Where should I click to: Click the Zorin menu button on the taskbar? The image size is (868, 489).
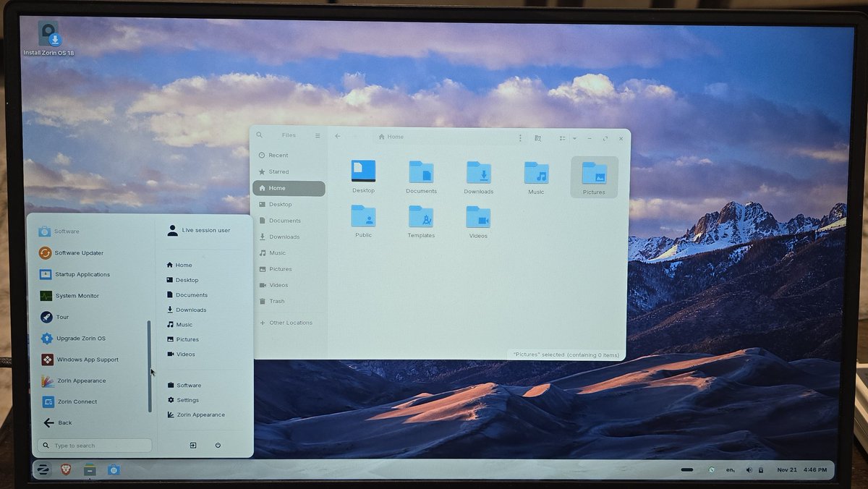pyautogui.click(x=43, y=469)
